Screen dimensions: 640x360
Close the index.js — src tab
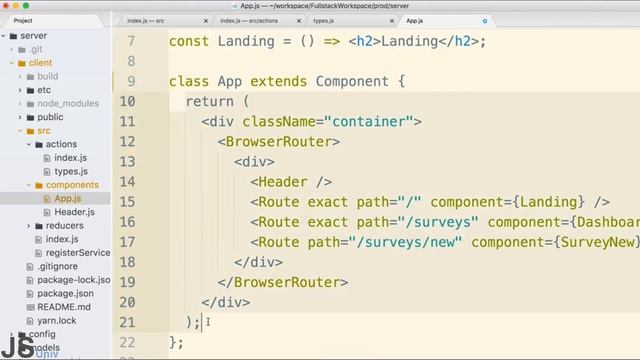[x=206, y=21]
